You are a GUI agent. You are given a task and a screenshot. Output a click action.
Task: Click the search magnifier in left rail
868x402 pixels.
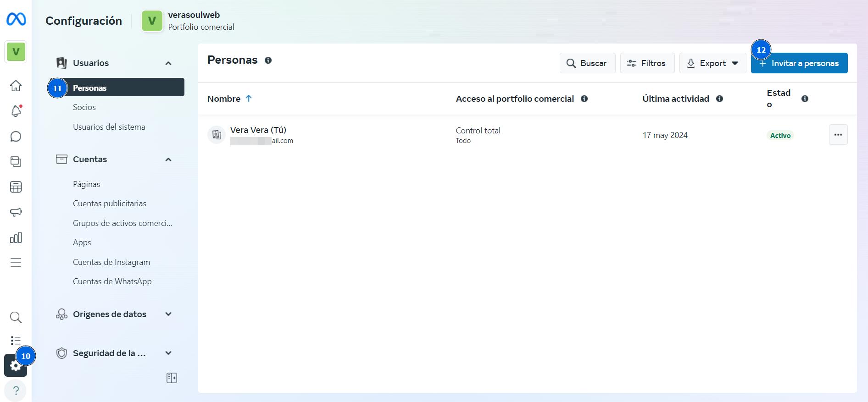point(16,317)
